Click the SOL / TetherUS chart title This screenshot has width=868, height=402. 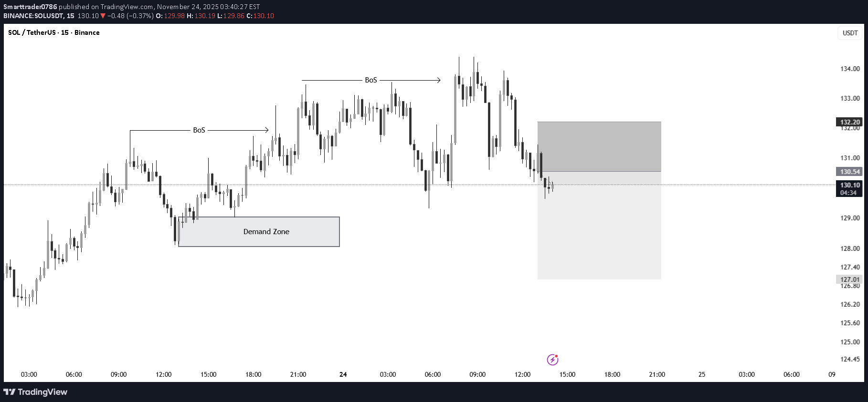pos(54,32)
